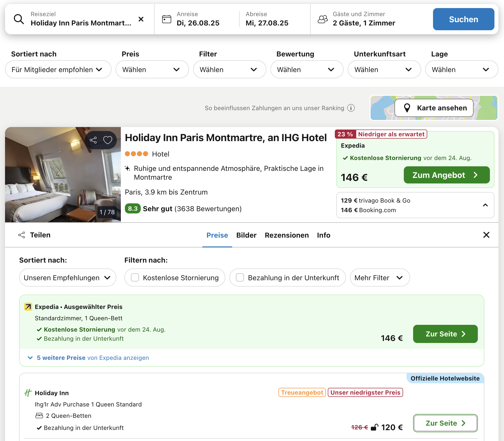Open the Filter dropdown
The height and width of the screenshot is (441, 504).
pyautogui.click(x=230, y=69)
